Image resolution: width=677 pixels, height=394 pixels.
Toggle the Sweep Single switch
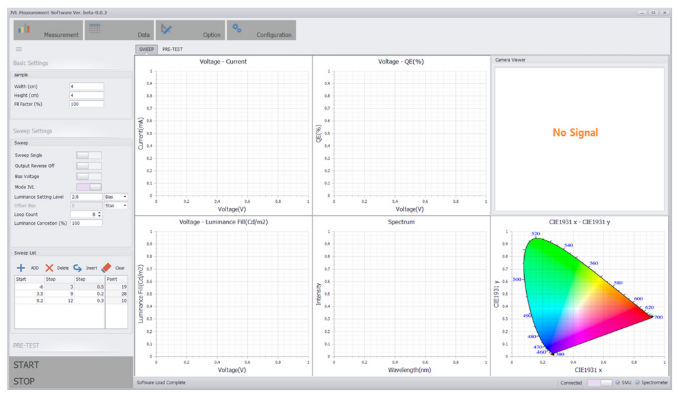pos(89,155)
